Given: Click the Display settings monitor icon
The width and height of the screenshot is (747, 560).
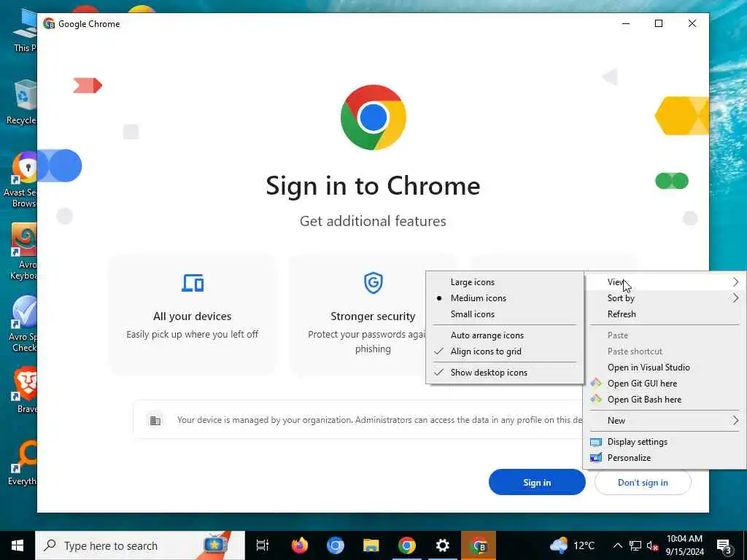Looking at the screenshot, I should click(x=596, y=442).
